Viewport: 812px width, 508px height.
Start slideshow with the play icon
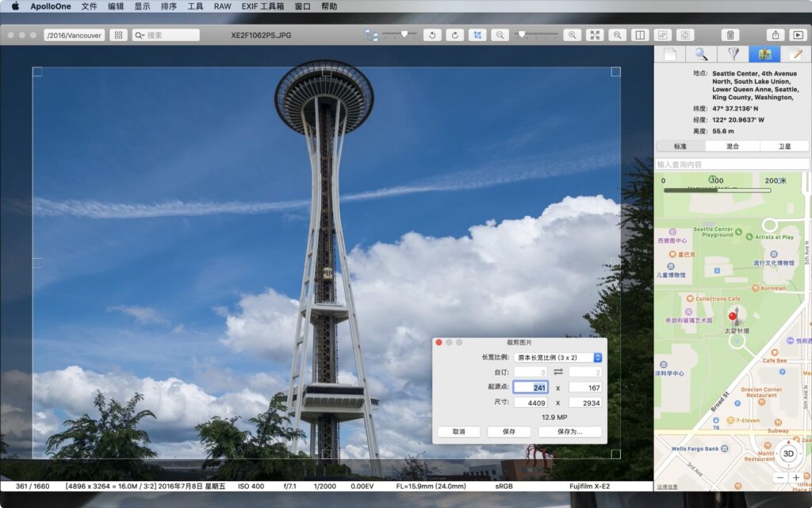coord(799,35)
